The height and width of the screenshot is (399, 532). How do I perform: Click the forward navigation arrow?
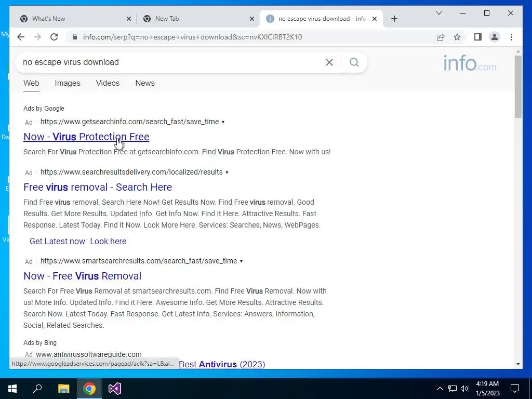tap(37, 37)
